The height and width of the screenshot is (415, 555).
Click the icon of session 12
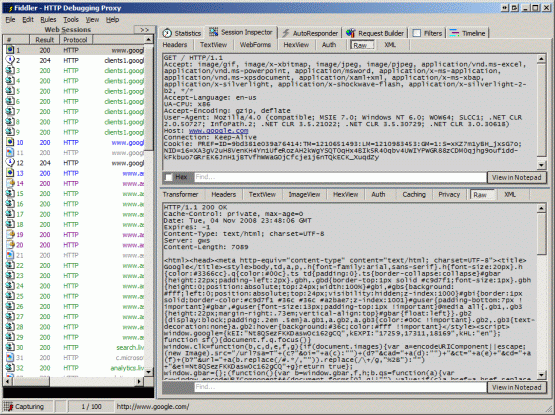coord(10,163)
